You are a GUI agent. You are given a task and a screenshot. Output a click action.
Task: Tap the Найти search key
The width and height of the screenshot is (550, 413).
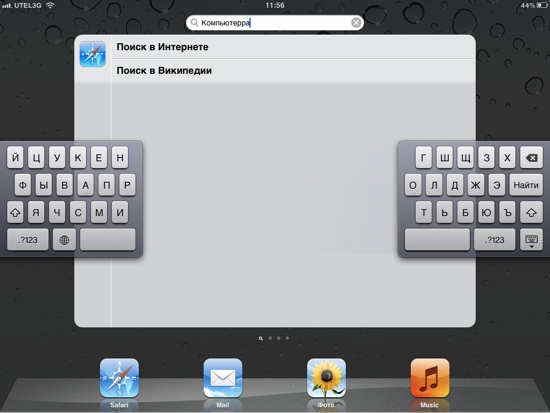click(x=526, y=185)
